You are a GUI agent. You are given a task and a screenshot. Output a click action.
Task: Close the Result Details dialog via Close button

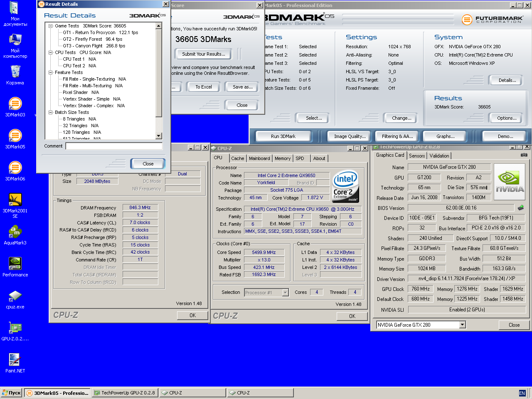pyautogui.click(x=148, y=164)
